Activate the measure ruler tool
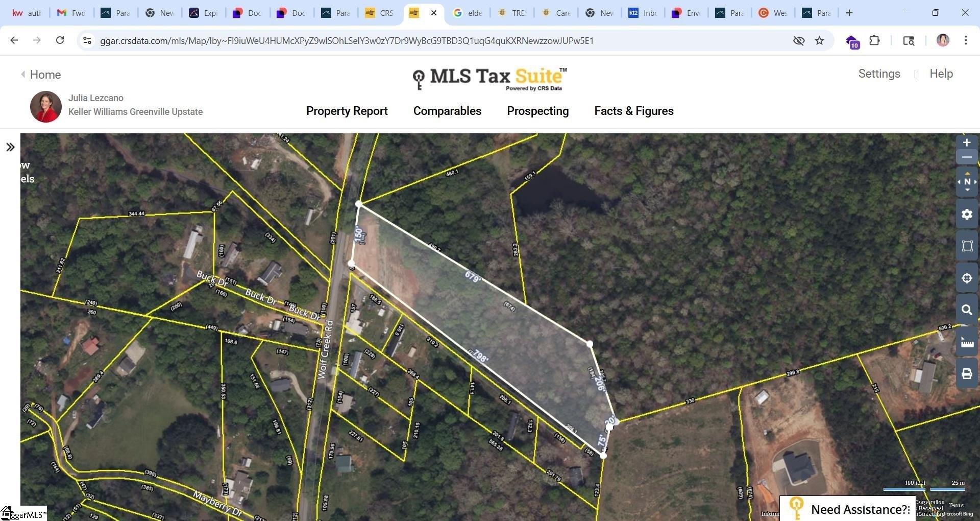 coord(967,342)
